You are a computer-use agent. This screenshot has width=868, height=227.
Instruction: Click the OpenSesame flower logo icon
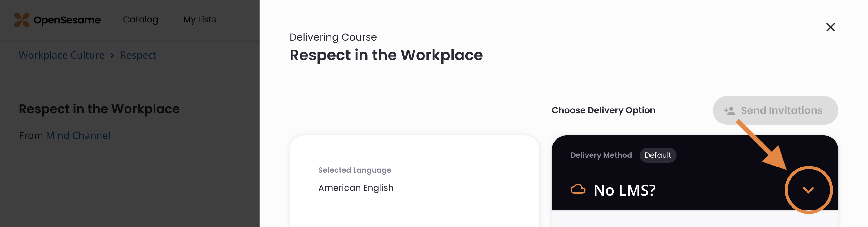point(22,20)
